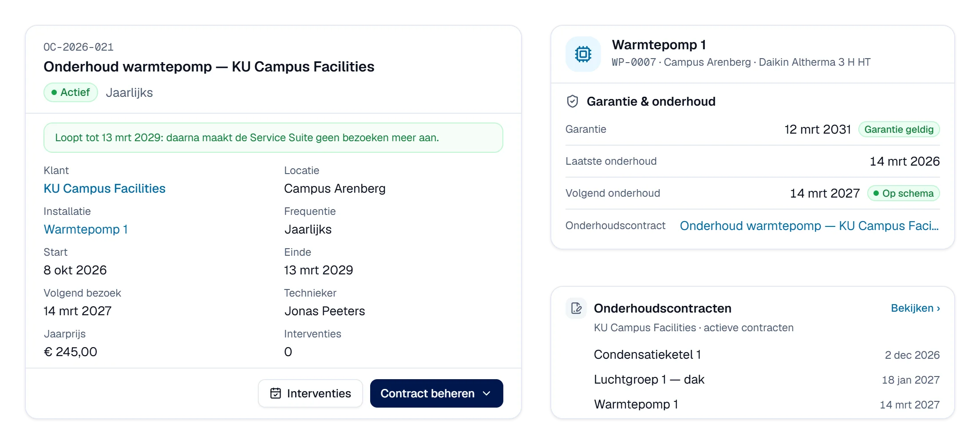The width and height of the screenshot is (980, 444).
Task: Click the Warmtepomp 1 chip icon
Action: click(x=583, y=54)
